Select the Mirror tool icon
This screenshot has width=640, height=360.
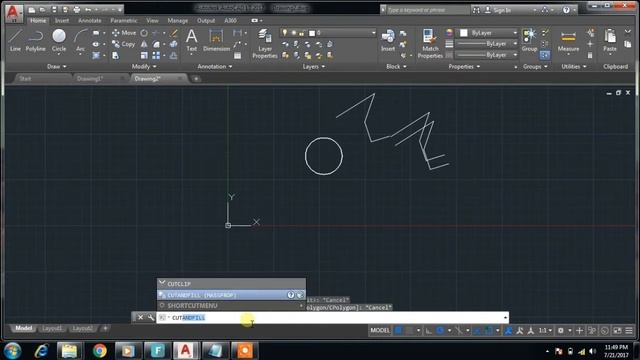coord(144,44)
